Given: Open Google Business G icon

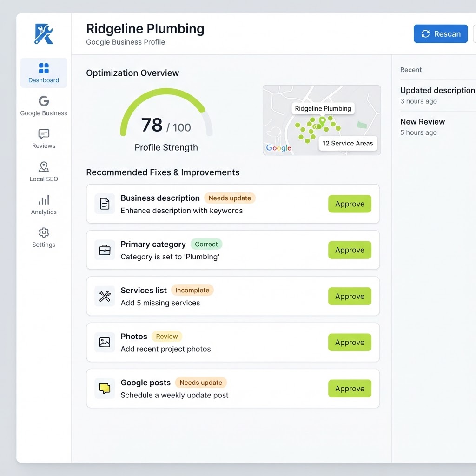Looking at the screenshot, I should (44, 101).
